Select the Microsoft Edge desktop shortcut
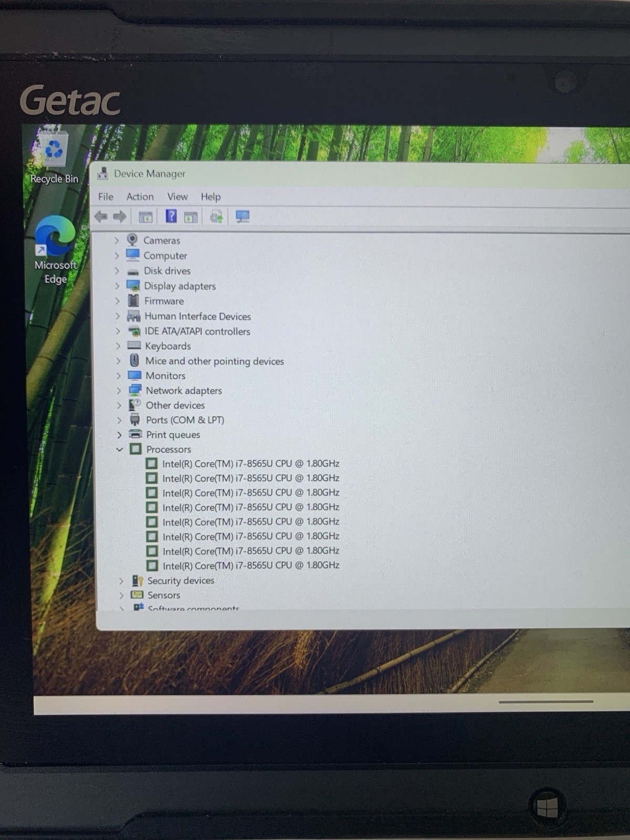The height and width of the screenshot is (840, 630). tap(55, 251)
